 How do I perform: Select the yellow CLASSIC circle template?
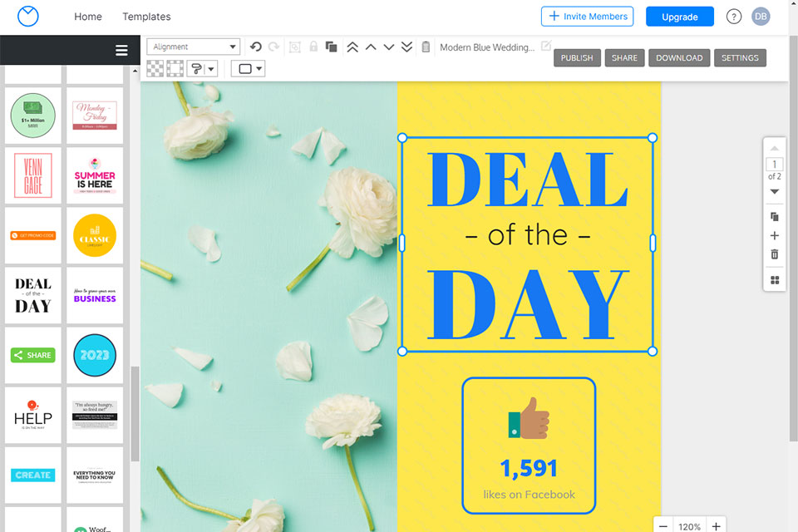[95, 235]
